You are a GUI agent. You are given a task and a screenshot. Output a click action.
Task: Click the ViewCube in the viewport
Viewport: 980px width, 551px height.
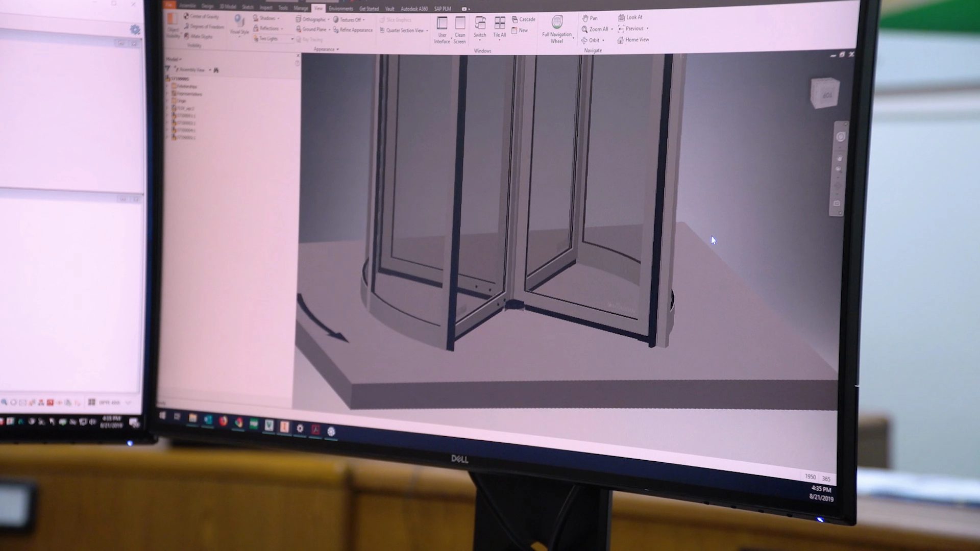[825, 93]
